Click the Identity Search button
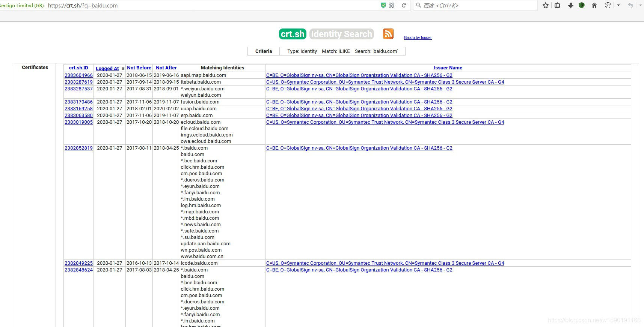The image size is (644, 327). point(341,34)
